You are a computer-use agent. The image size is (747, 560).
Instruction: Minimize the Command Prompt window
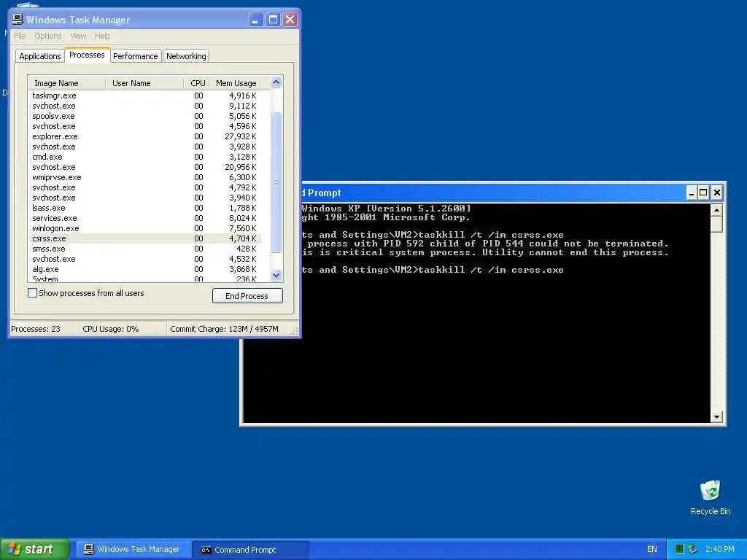[x=692, y=192]
